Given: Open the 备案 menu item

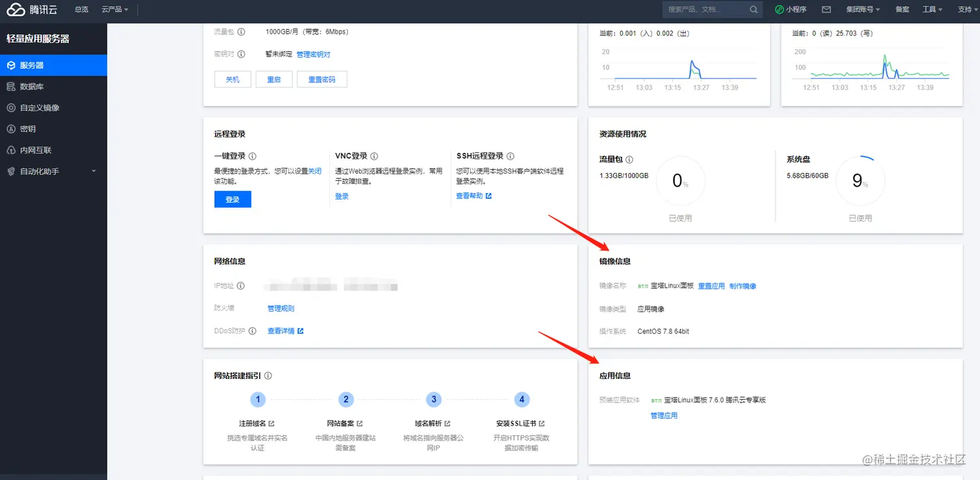Looking at the screenshot, I should pos(902,9).
